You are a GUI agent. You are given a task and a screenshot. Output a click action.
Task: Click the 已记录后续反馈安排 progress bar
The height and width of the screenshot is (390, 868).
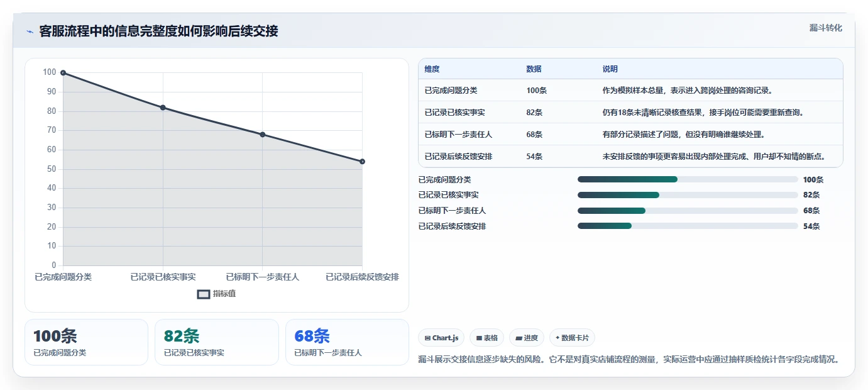click(x=688, y=226)
